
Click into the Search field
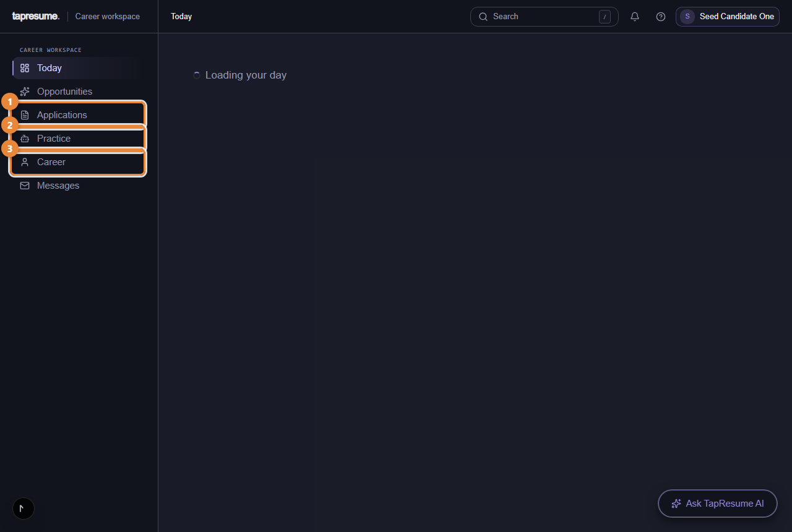click(544, 17)
